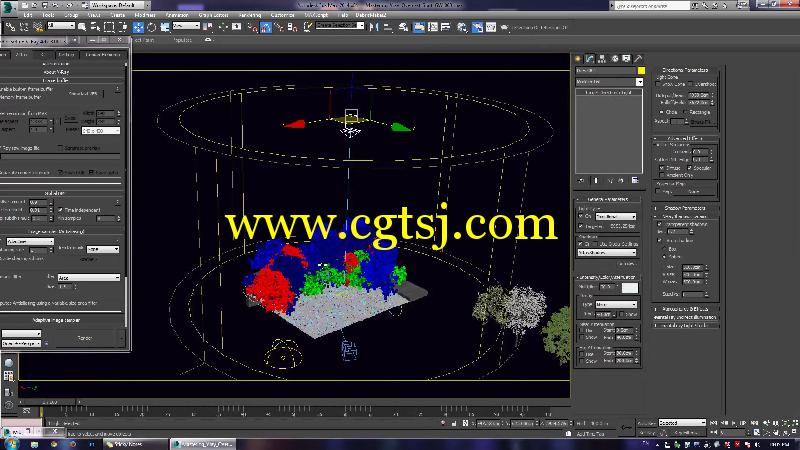Toggle the Window/Crossing selection icon
This screenshot has height=450, width=800.
point(122,27)
